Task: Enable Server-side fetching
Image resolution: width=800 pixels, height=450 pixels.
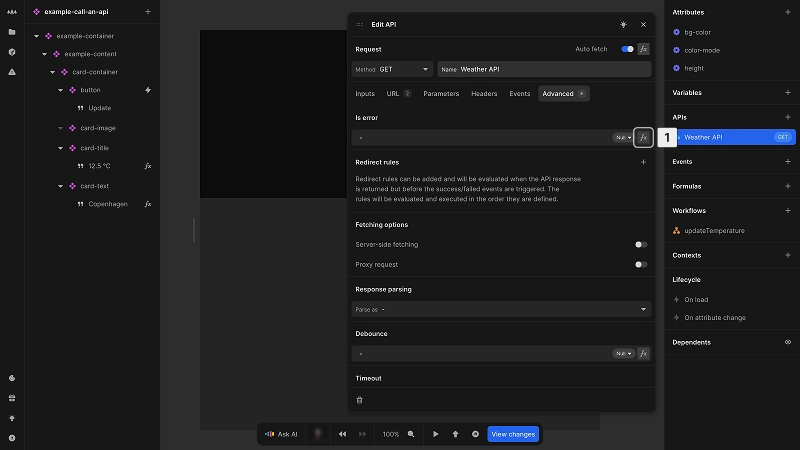Action: tap(641, 244)
